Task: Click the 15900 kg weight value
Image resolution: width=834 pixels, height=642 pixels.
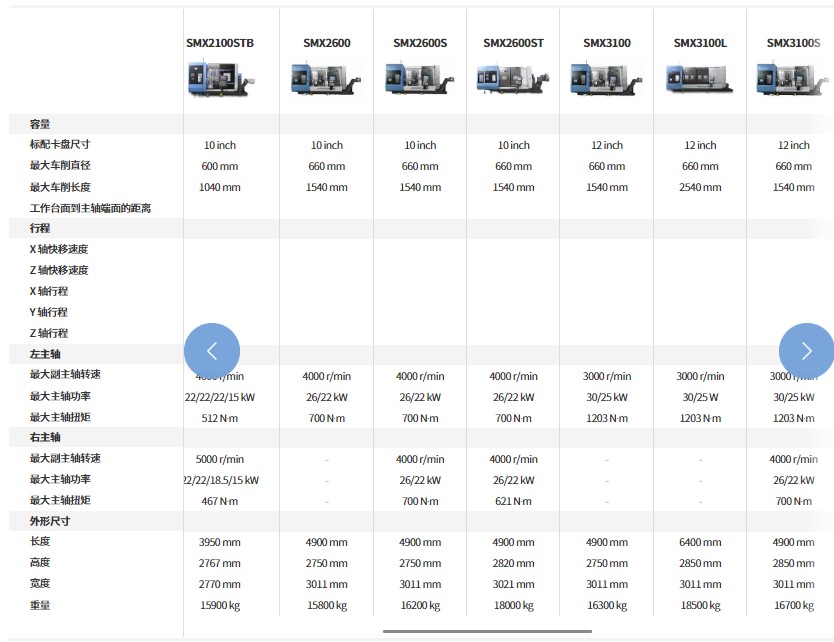Action: (x=220, y=605)
